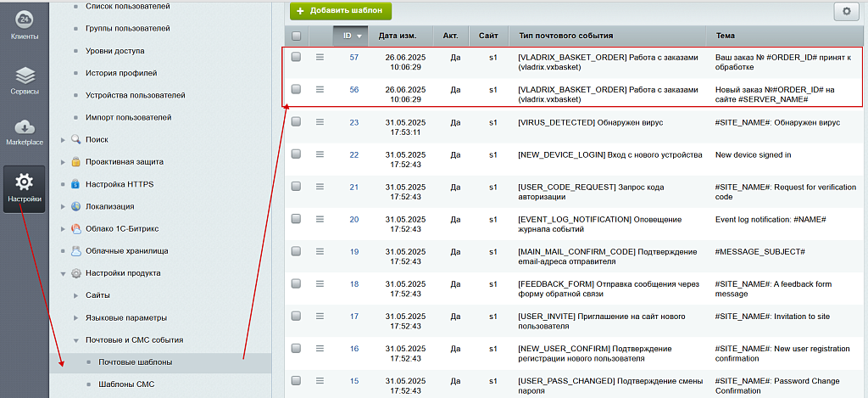
Task: Open template ID 22 link
Action: tap(353, 155)
